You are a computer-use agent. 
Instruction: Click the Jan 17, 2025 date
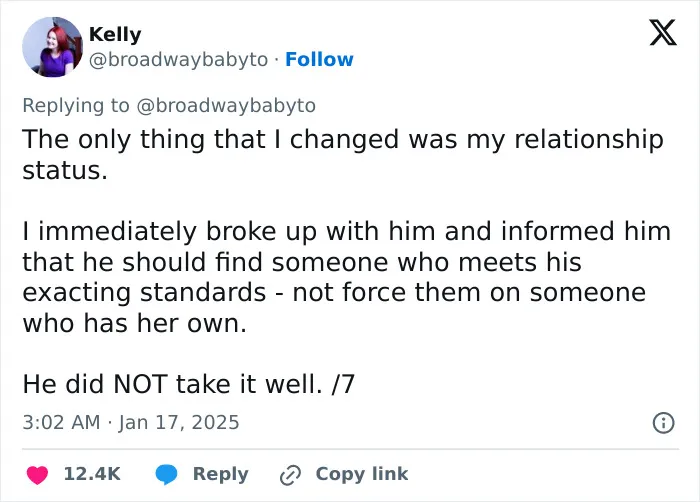tap(179, 423)
